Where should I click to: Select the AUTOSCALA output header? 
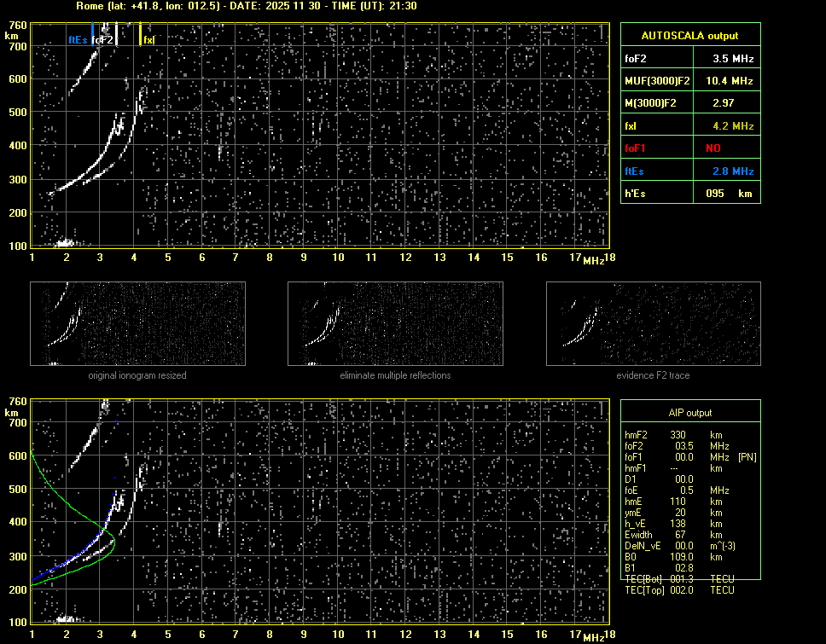coord(689,36)
